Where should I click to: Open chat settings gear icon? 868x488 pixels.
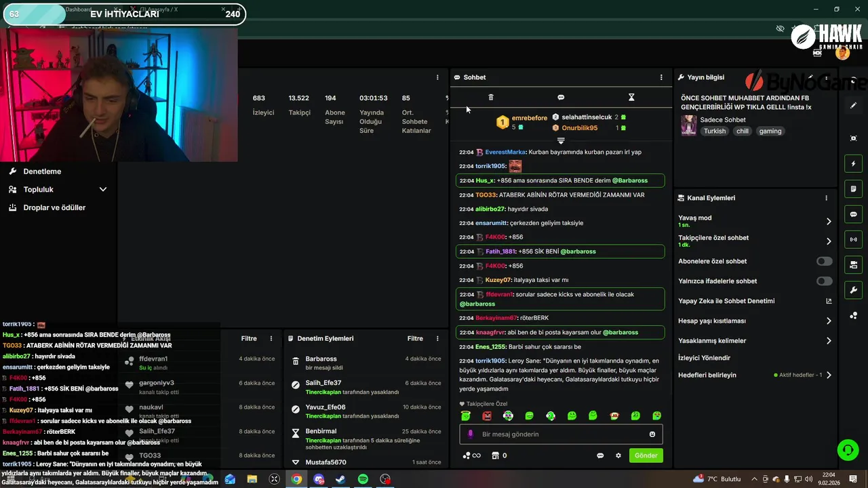coord(618,455)
